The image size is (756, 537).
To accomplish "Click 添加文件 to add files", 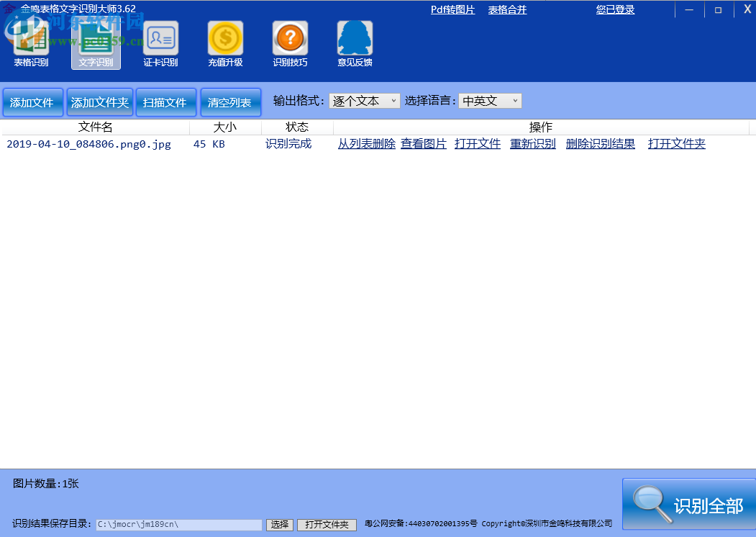I will point(32,102).
